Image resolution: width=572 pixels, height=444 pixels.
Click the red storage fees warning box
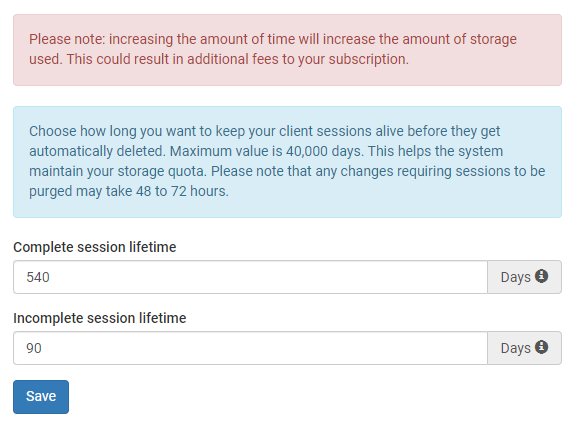(x=287, y=50)
